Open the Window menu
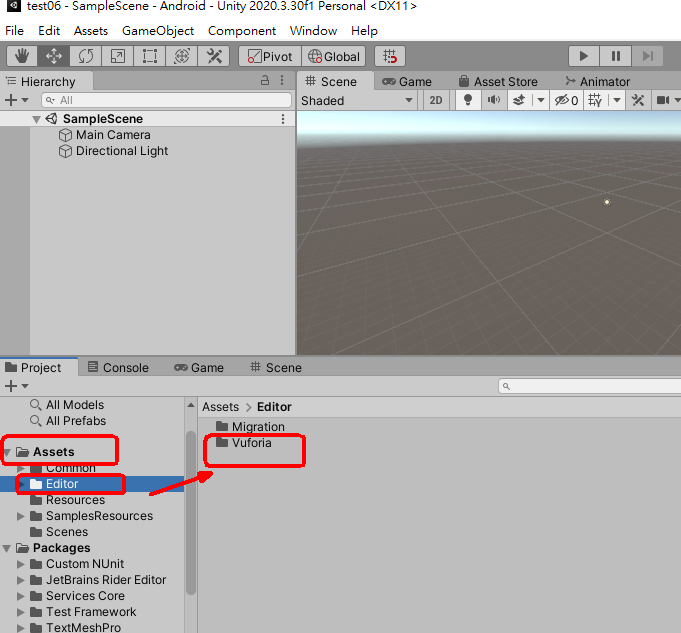681x633 pixels. coord(313,31)
